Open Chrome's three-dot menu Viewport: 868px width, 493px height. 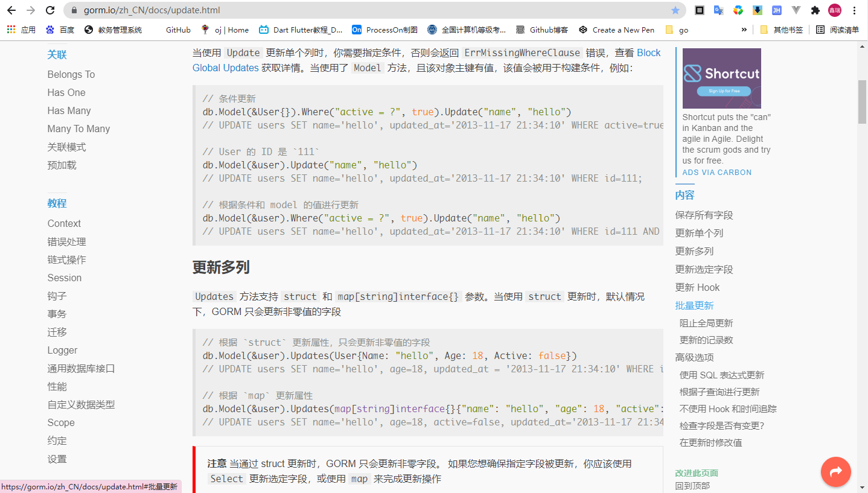pos(854,10)
